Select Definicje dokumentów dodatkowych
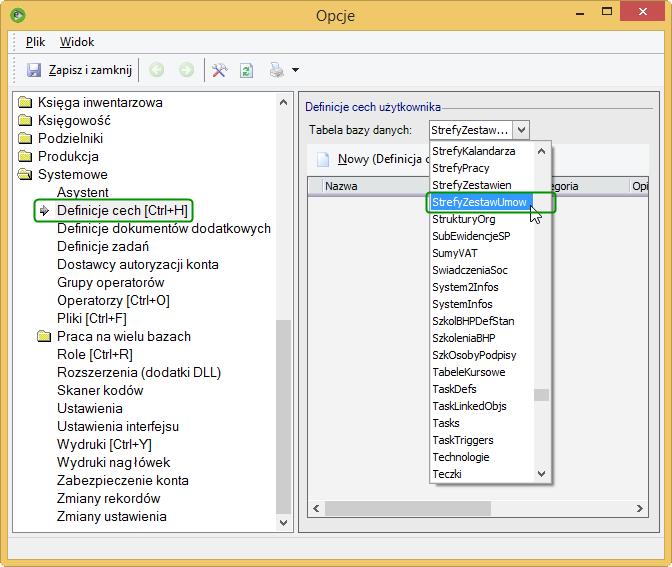This screenshot has height=567, width=672. pyautogui.click(x=164, y=228)
